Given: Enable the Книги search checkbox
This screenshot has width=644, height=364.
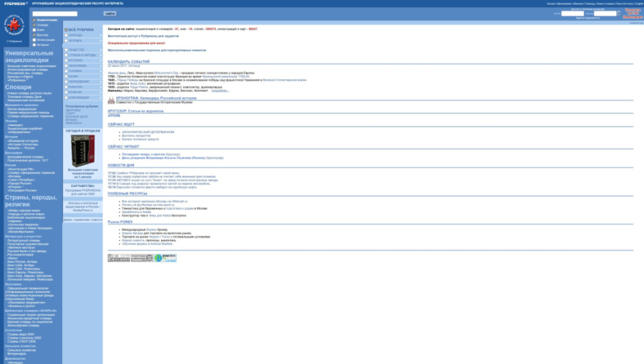Looking at the screenshot, I should [34, 29].
